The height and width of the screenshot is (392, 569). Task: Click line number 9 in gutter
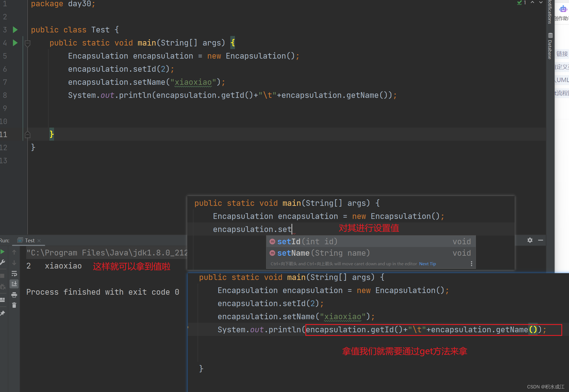[x=5, y=108]
